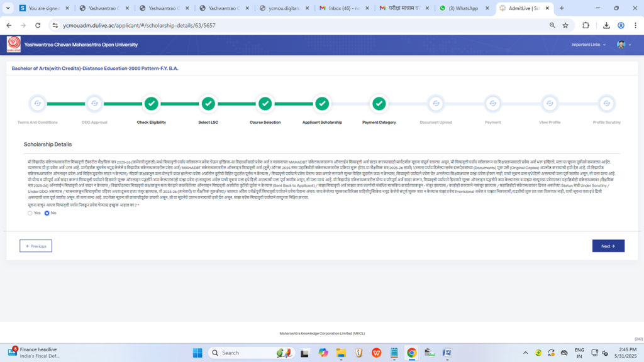
Task: Click the Previous button
Action: [x=36, y=246]
